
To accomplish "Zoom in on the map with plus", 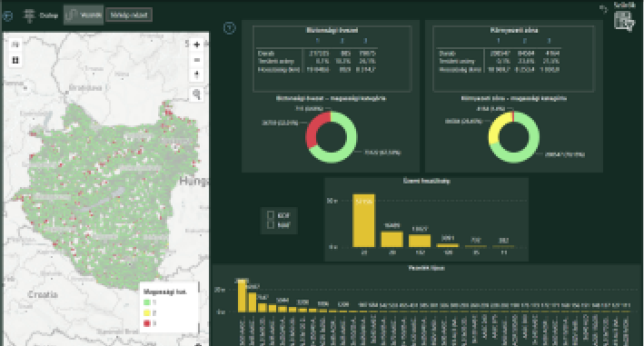I will (197, 44).
